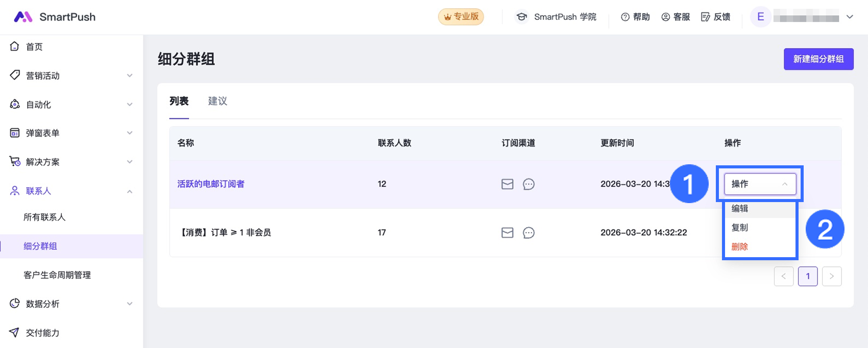
Task: Open SmartPush 学院 academy
Action: (556, 17)
